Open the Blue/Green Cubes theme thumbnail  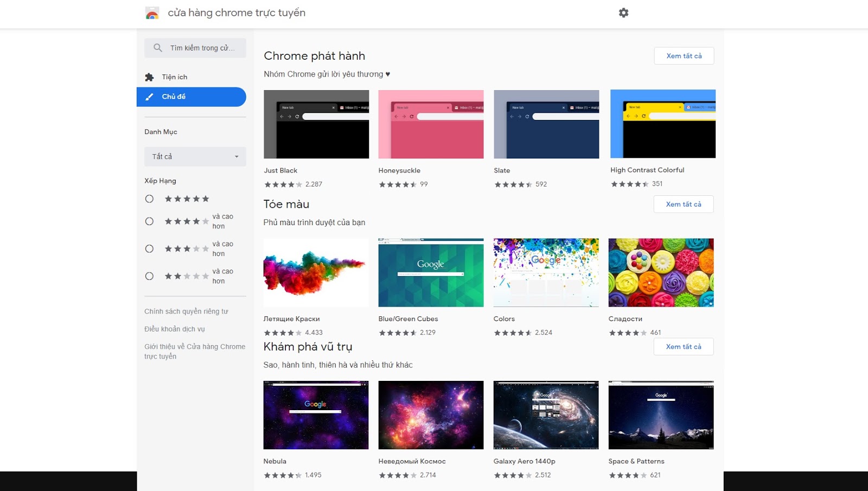[x=431, y=272]
